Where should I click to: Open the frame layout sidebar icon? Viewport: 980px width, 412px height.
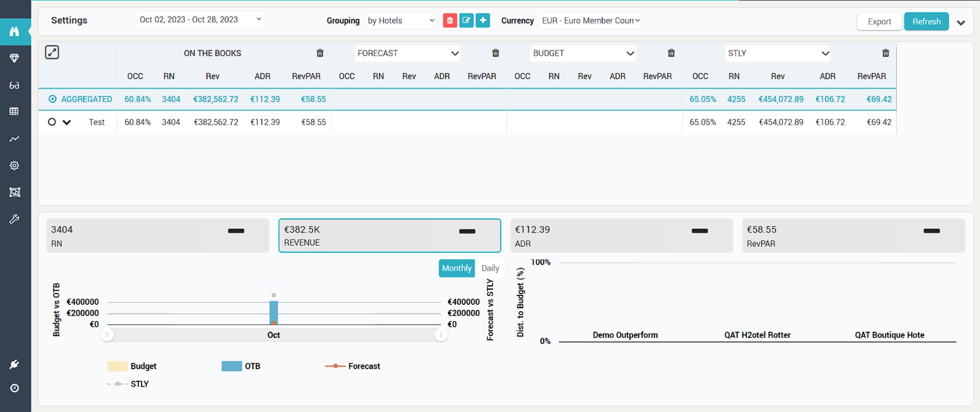(x=14, y=192)
